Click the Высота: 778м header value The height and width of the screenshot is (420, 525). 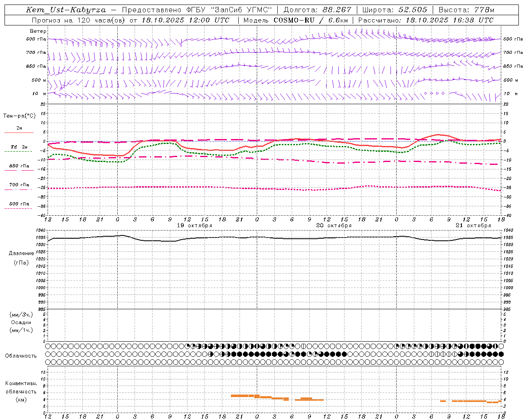click(x=466, y=10)
